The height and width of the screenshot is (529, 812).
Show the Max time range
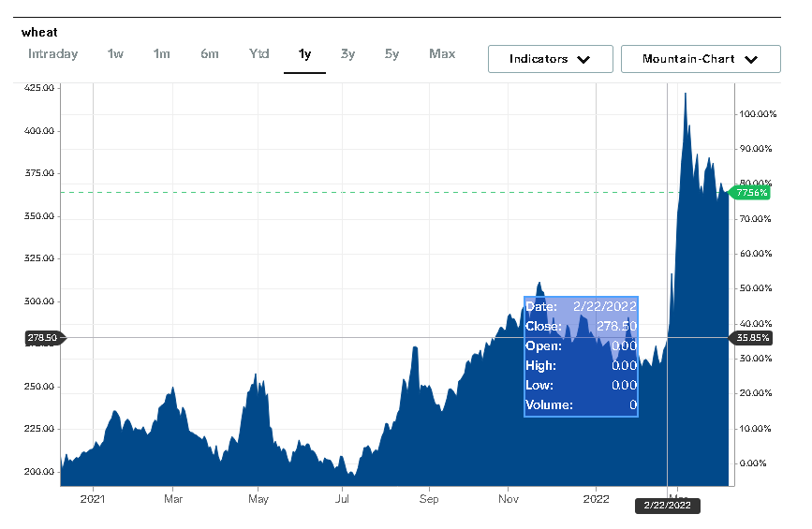click(x=442, y=54)
